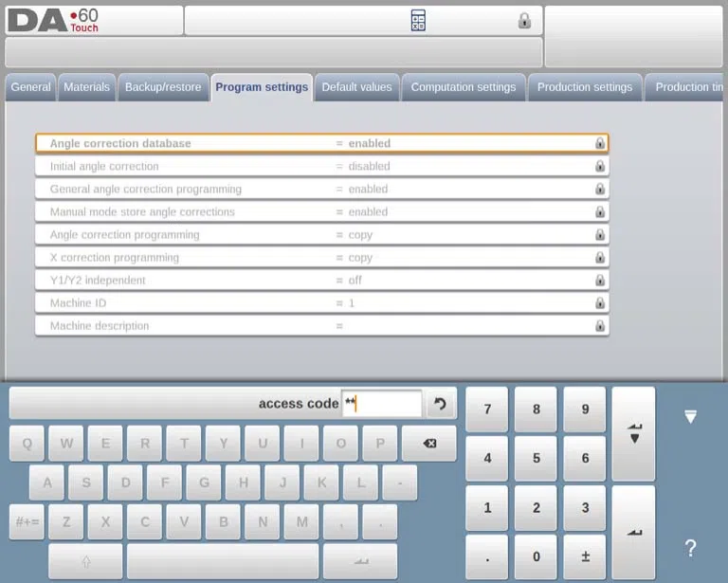Select the X correction programming setting

(322, 257)
